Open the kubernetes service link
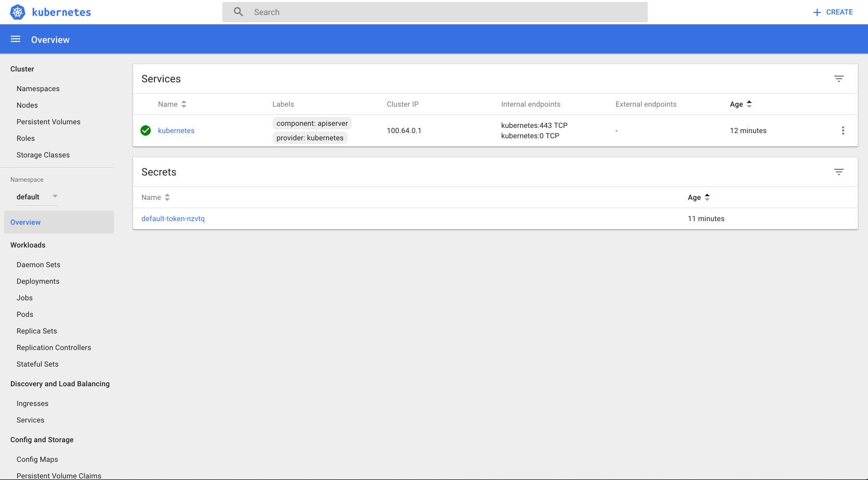The width and height of the screenshot is (868, 480). tap(176, 130)
